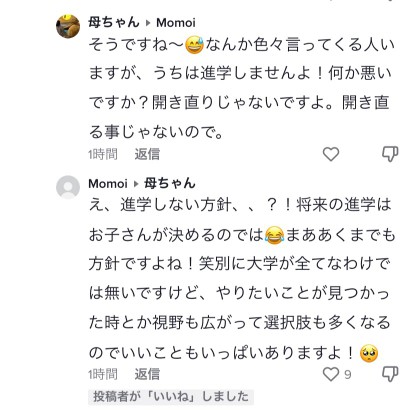Viewport: 414px width, 411px height.
Task: Tap 返信 under 母ちゃん's comment
Action: pyautogui.click(x=147, y=154)
